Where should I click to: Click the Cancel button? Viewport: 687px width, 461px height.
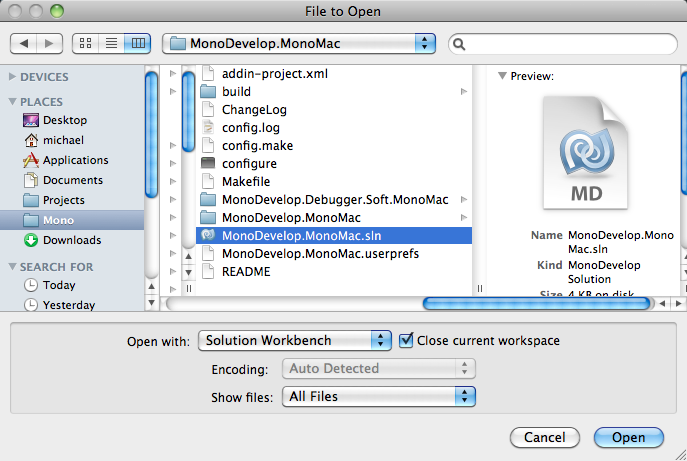[x=545, y=437]
